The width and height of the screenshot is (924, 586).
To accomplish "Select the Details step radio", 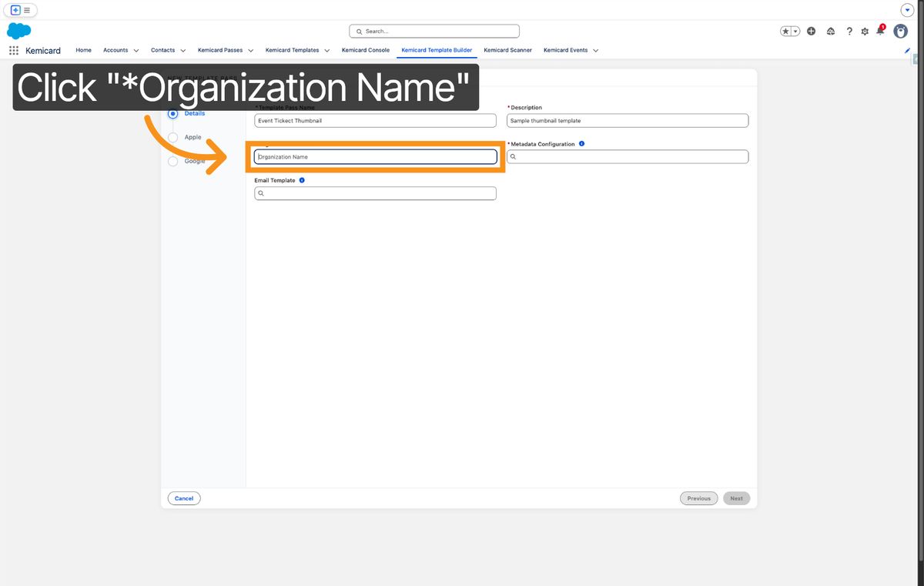I will [x=172, y=113].
